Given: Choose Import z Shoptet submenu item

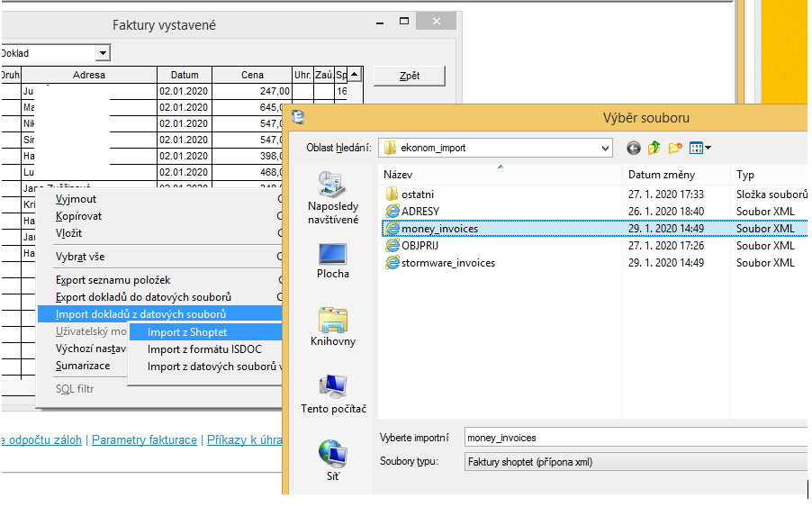Looking at the screenshot, I should tap(205, 332).
